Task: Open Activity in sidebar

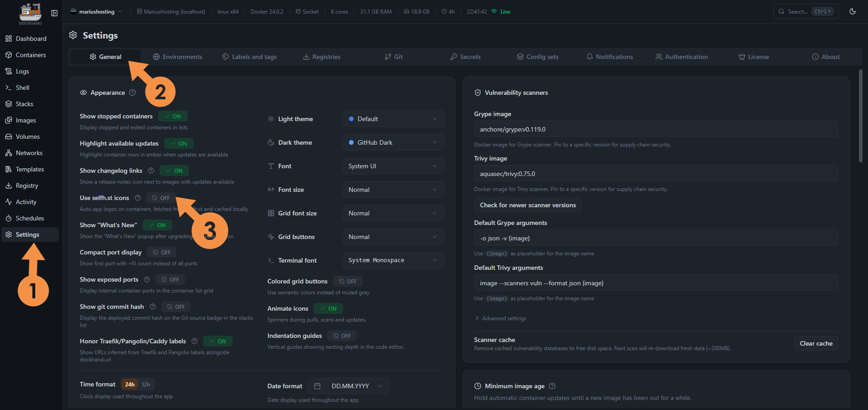Action: point(30,202)
